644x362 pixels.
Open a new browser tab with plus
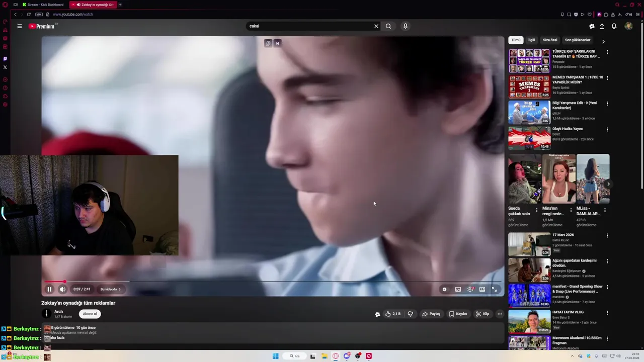[120, 5]
